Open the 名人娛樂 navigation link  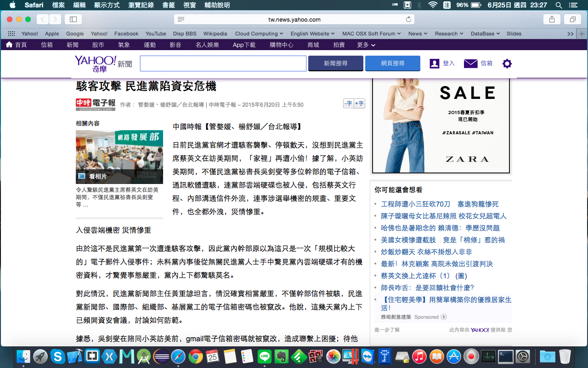[x=207, y=45]
